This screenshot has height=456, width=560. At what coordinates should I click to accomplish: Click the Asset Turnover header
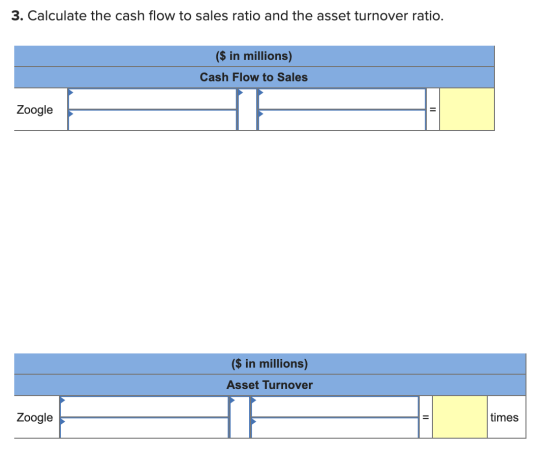click(270, 385)
